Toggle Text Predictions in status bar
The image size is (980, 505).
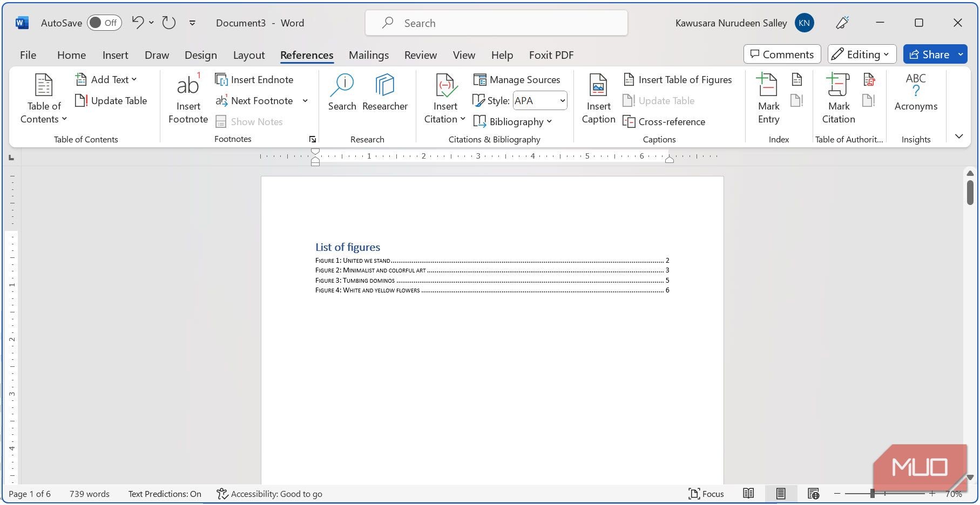pos(165,494)
